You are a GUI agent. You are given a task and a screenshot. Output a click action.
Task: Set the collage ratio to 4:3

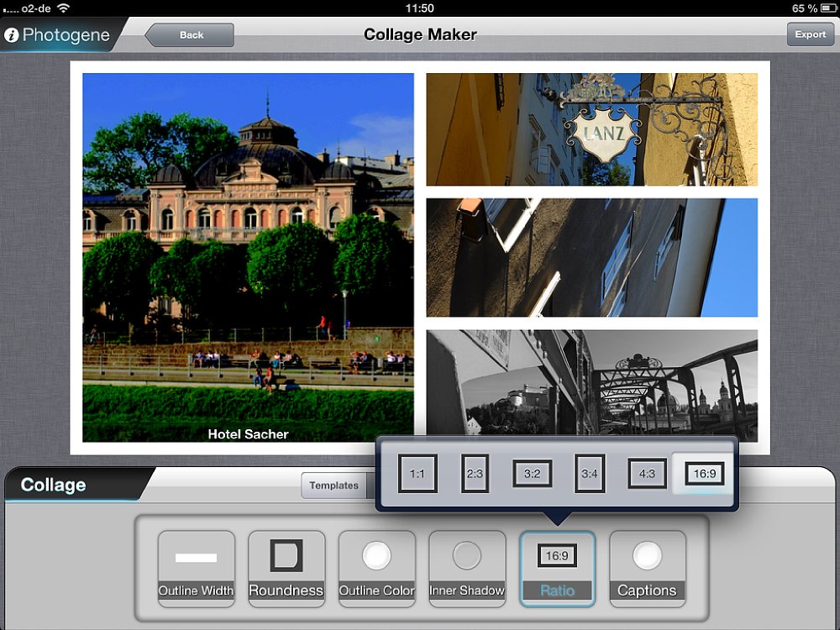(x=647, y=474)
